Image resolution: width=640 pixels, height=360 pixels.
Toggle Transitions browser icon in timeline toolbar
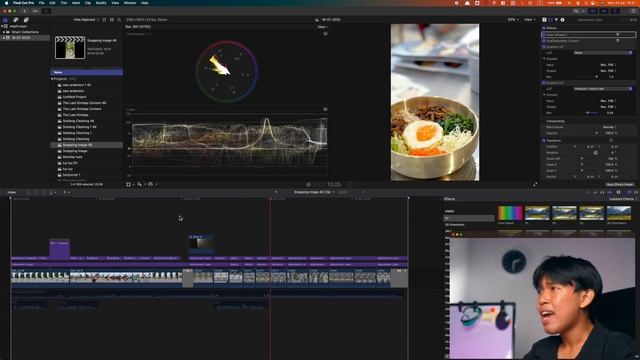(636, 192)
